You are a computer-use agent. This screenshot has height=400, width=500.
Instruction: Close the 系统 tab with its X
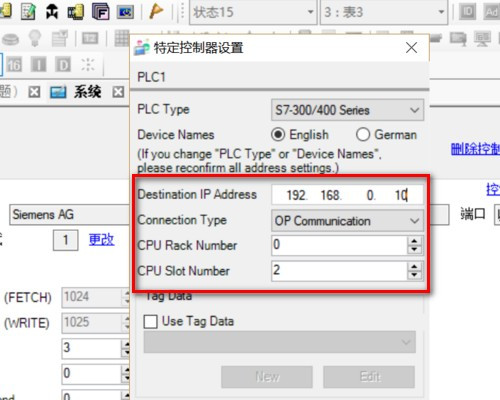[x=118, y=92]
